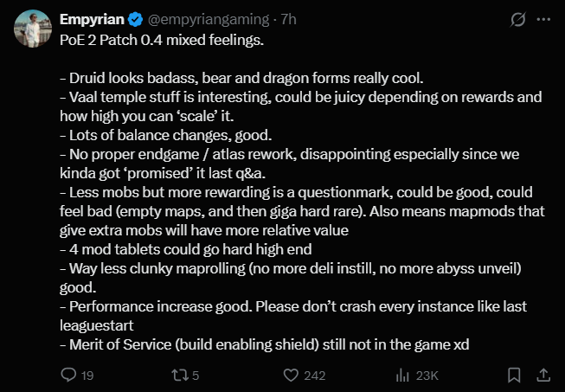Open the share post menu
This screenshot has width=565, height=392.
[x=543, y=375]
